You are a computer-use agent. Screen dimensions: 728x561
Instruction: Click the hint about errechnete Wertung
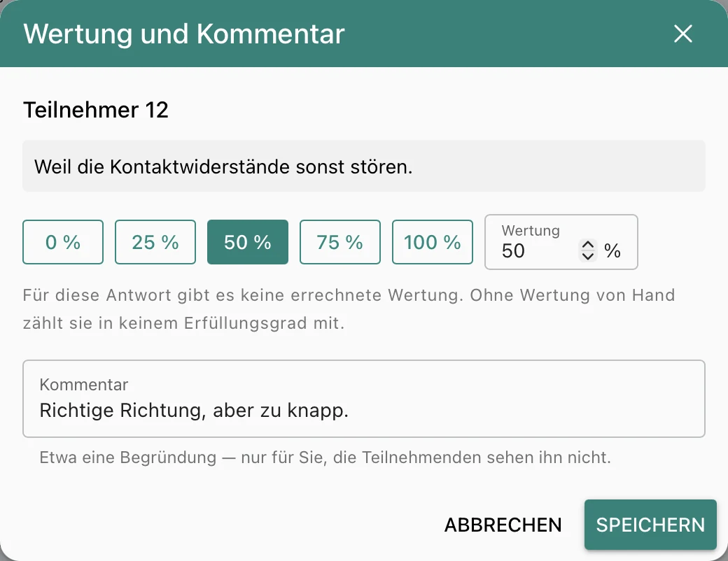(349, 309)
